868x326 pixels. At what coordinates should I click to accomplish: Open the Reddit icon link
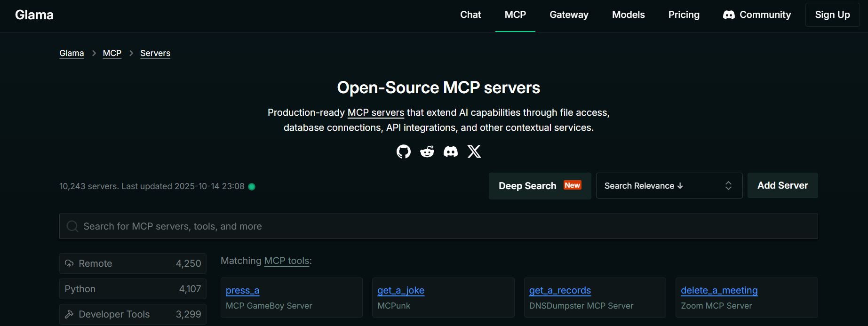[x=427, y=151]
